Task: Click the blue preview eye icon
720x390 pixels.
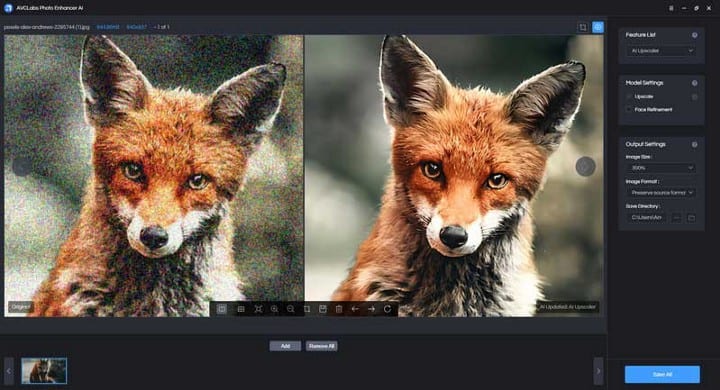Action: [597, 27]
